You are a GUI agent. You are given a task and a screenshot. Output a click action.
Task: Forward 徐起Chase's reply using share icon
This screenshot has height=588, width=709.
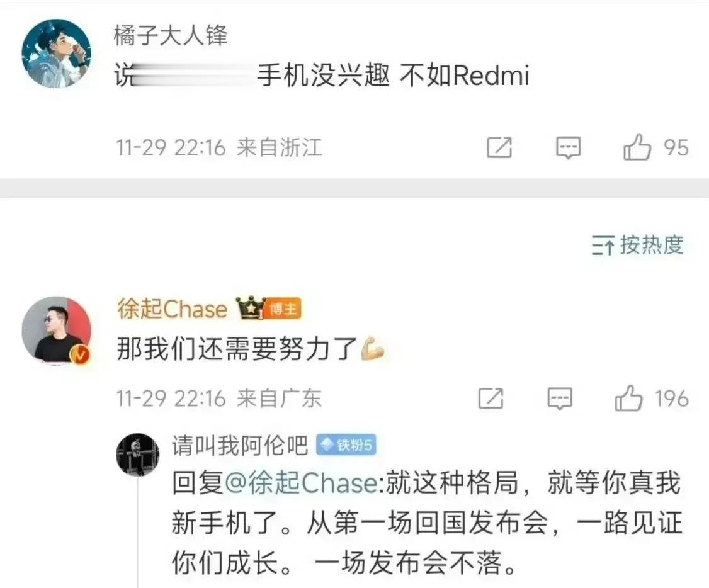[x=491, y=398]
